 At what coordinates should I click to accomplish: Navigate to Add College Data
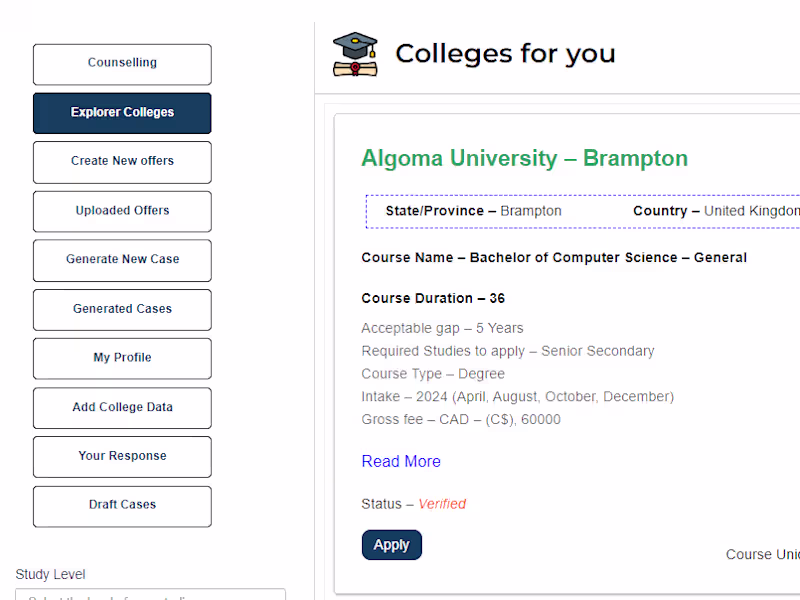tap(122, 407)
